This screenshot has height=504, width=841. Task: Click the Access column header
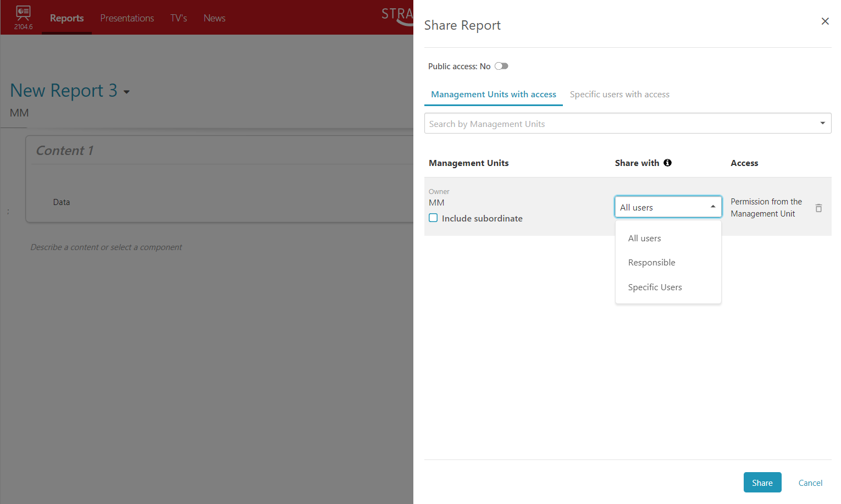744,163
